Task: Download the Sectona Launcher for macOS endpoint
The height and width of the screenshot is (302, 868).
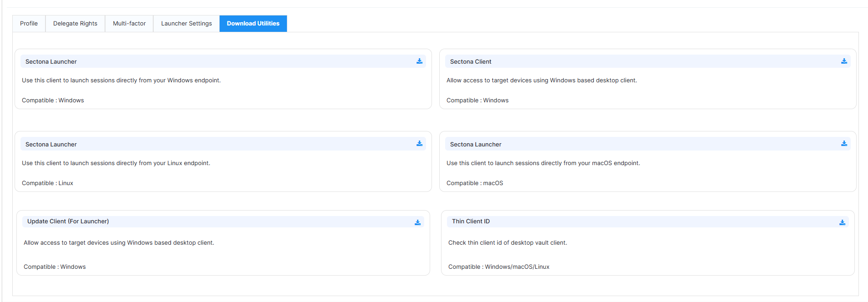Action: (x=844, y=144)
